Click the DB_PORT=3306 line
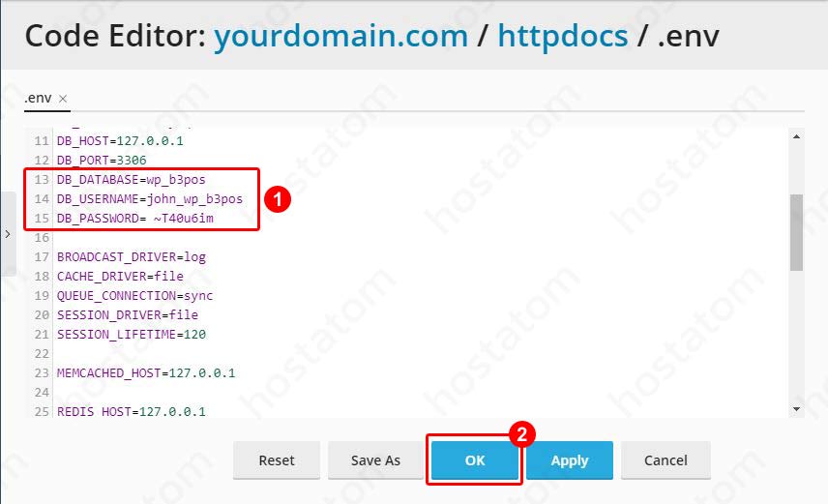 tap(102, 161)
